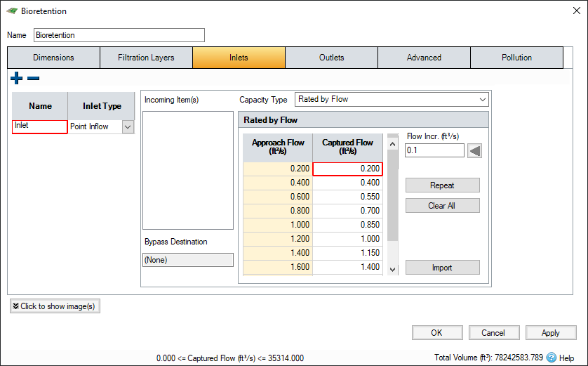This screenshot has height=366, width=588.
Task: Click the Captured Flow column header
Action: click(x=347, y=148)
